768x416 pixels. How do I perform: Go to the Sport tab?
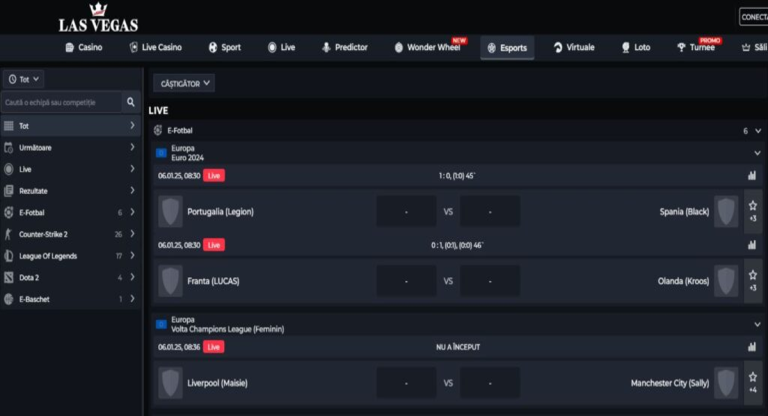[x=225, y=48]
